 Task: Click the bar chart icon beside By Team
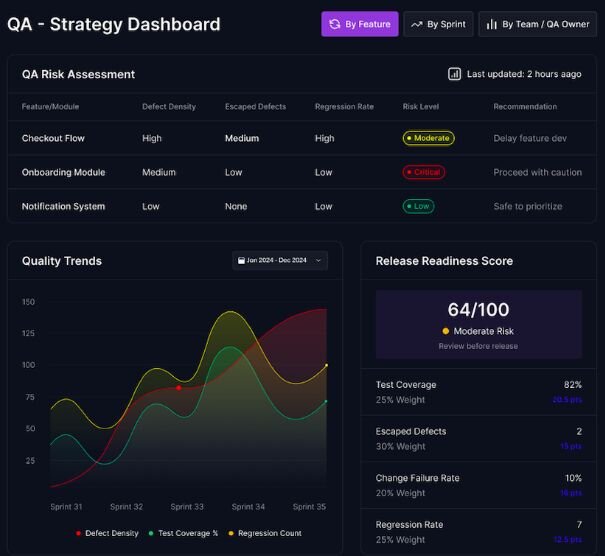pyautogui.click(x=491, y=24)
